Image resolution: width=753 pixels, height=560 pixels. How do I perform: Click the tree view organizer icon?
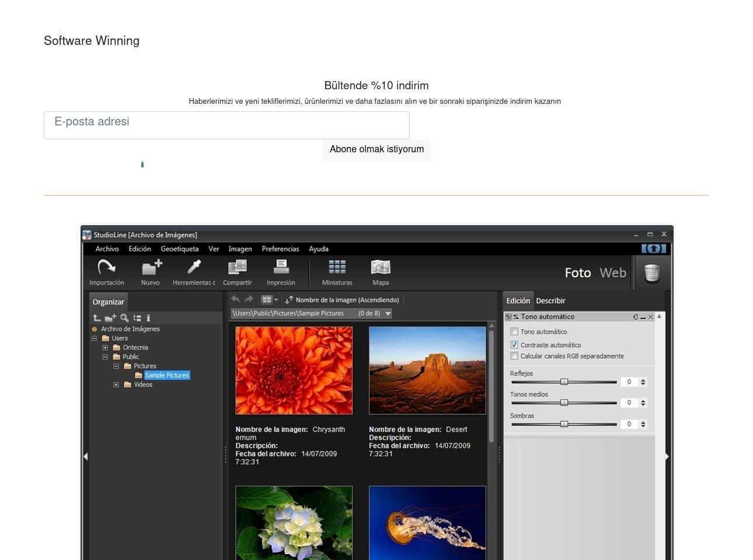tap(137, 318)
